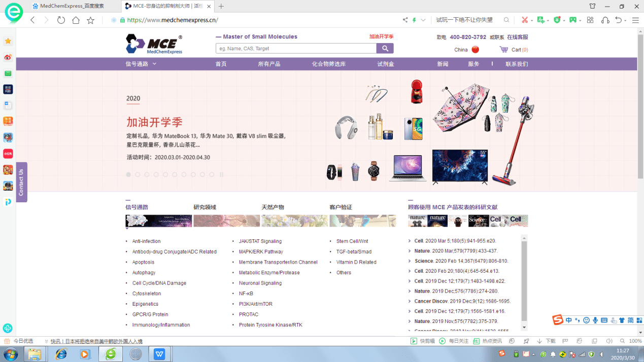The width and height of the screenshot is (644, 362).
Task: Switch to the 研究领域 tab
Action: [205, 207]
